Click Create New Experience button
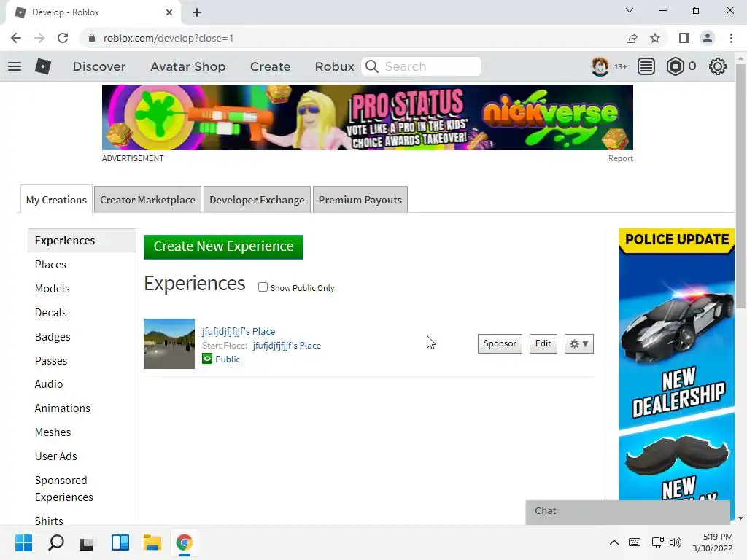The height and width of the screenshot is (560, 747). coord(223,246)
